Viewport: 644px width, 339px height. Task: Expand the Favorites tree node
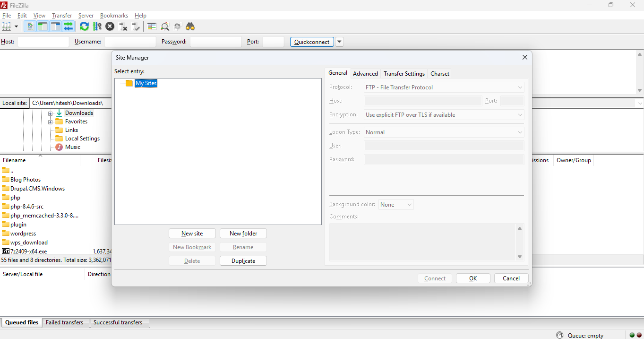[x=50, y=122]
